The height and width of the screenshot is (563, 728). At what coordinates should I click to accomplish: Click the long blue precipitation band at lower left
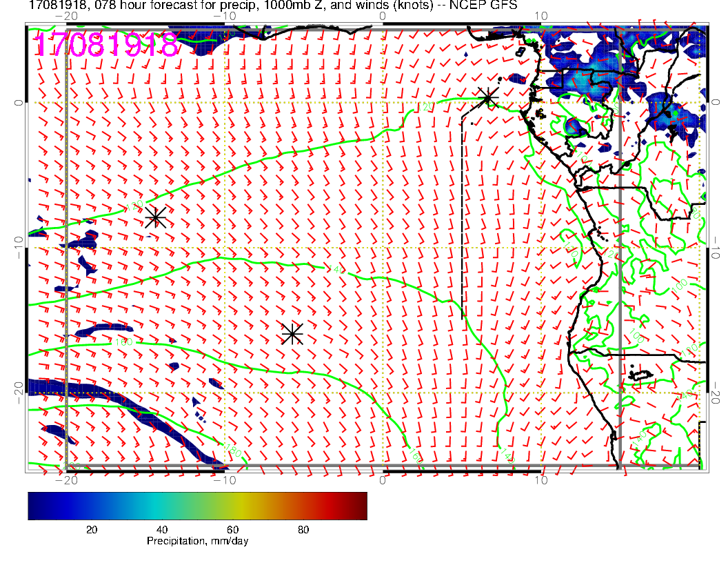138,421
